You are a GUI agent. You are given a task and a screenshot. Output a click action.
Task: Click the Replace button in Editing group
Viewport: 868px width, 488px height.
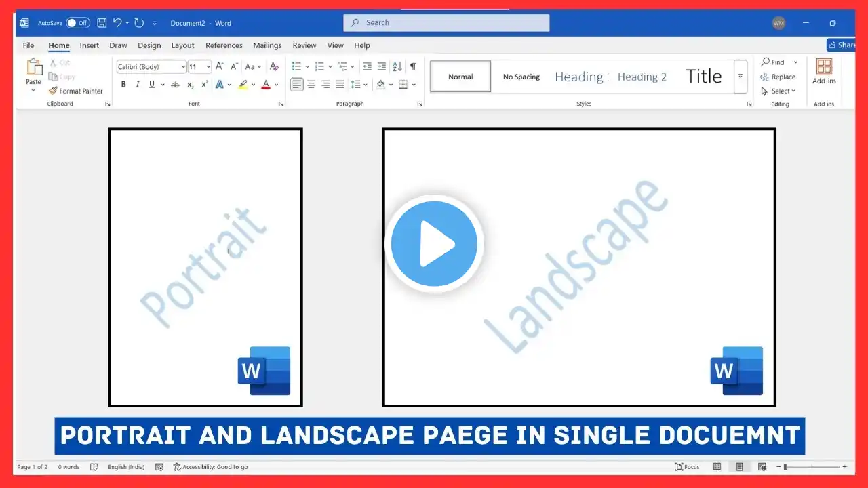coord(778,77)
